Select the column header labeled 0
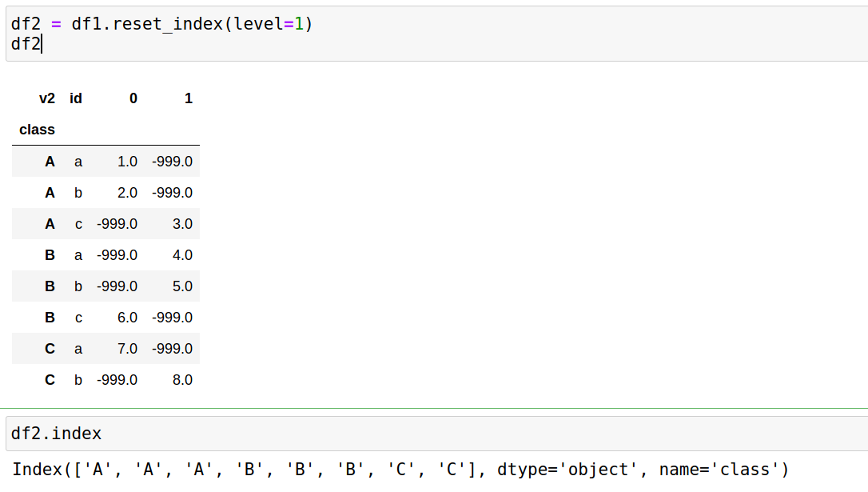 [132, 98]
